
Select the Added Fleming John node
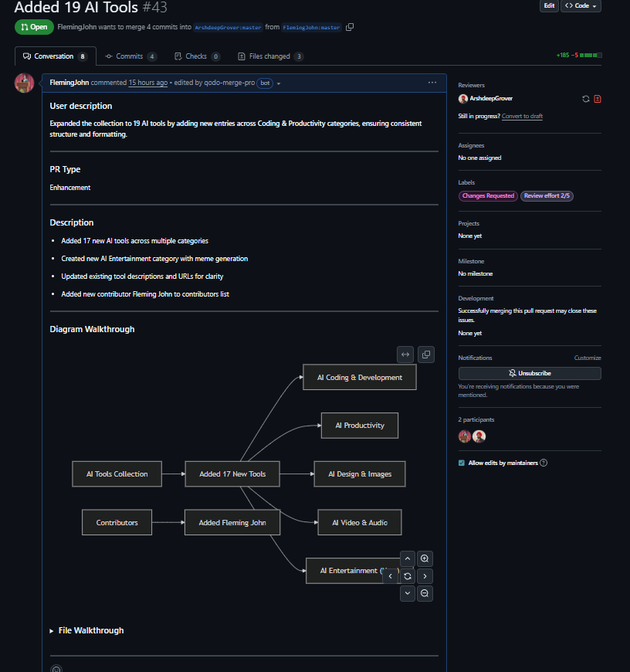click(x=232, y=522)
